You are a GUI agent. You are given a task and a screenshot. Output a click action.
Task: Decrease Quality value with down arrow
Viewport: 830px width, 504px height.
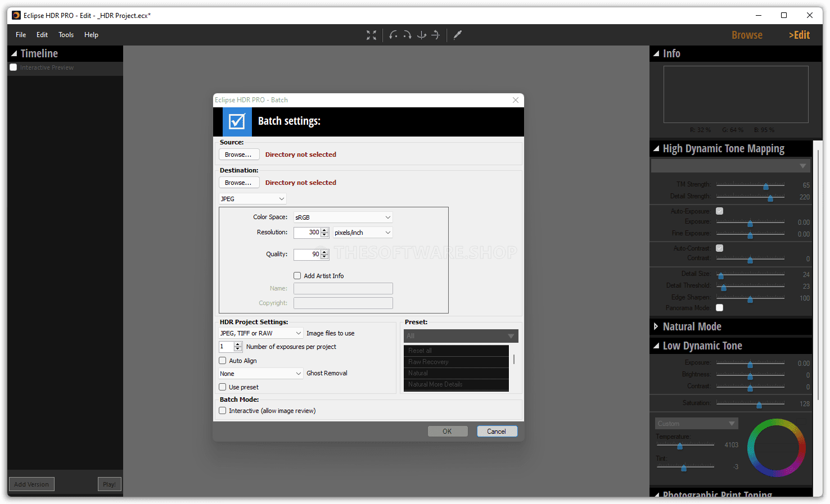pyautogui.click(x=324, y=257)
